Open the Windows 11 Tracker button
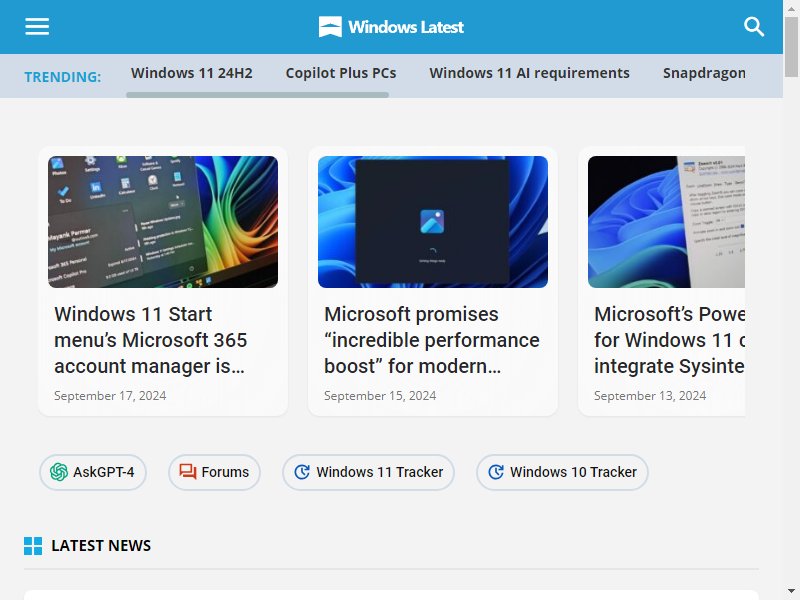This screenshot has height=600, width=800. 368,472
